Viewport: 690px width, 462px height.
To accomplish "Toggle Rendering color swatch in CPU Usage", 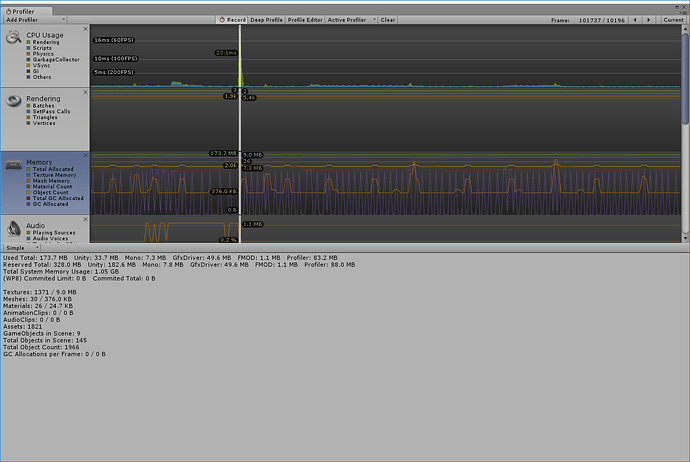I will coord(29,42).
